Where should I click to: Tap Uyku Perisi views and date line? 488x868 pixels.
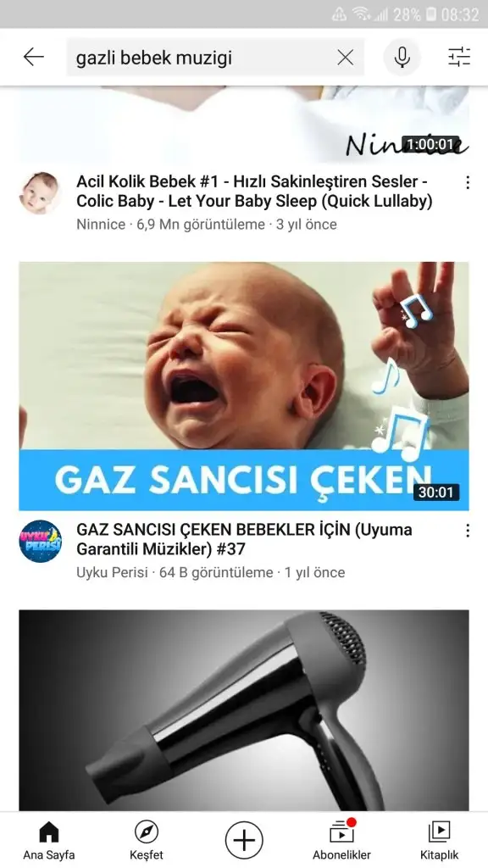[x=210, y=572]
